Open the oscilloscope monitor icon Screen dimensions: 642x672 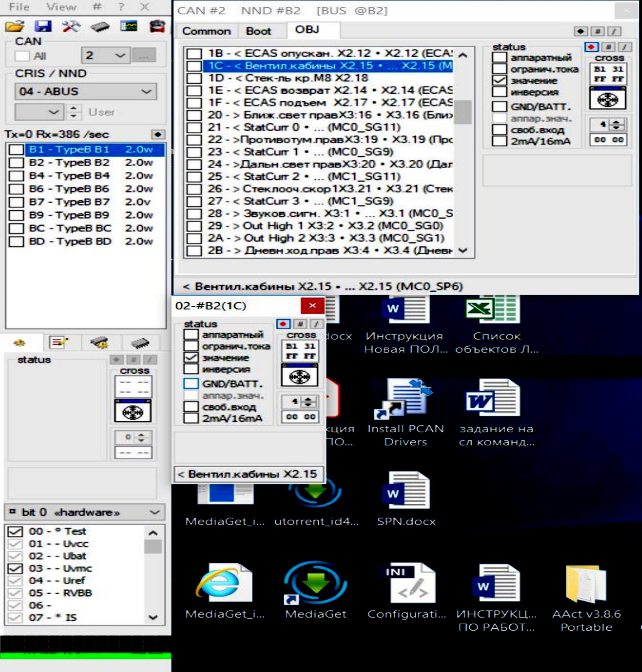(x=129, y=26)
